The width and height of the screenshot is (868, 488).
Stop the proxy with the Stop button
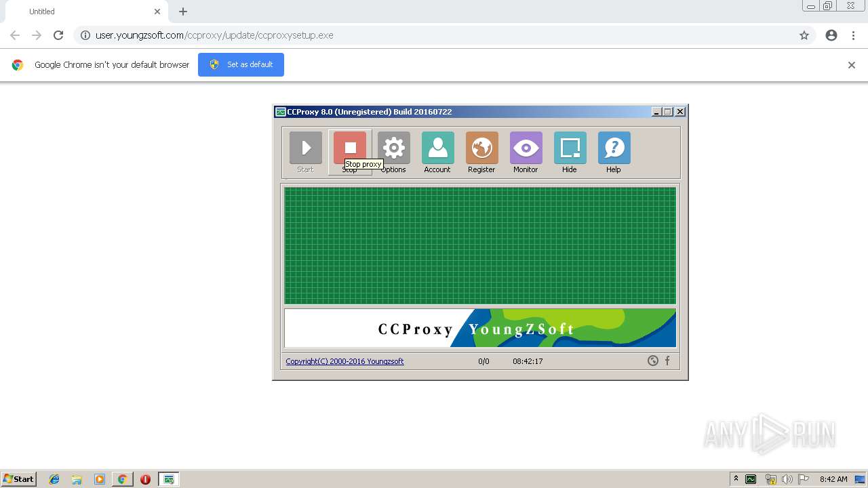coord(350,152)
